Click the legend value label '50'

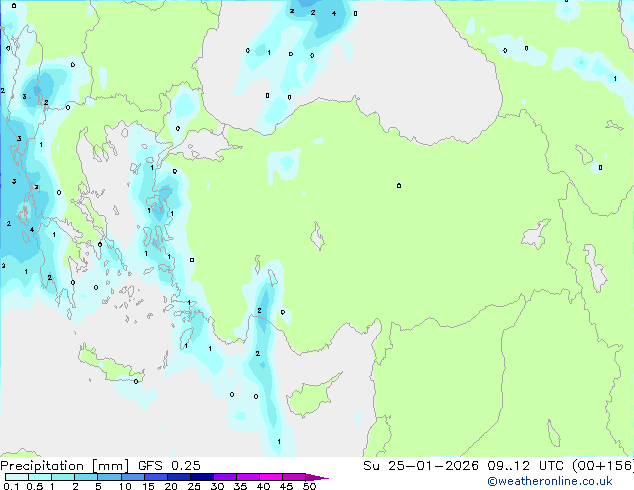[x=309, y=486]
